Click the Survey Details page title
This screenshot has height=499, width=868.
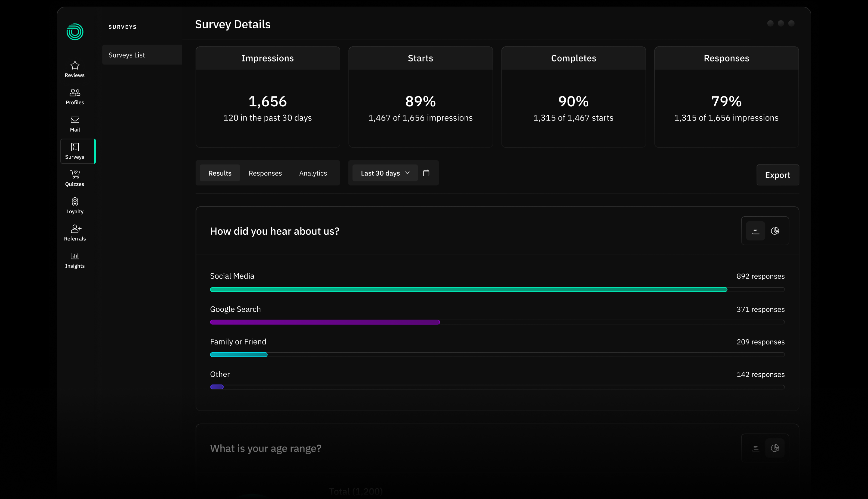[233, 24]
